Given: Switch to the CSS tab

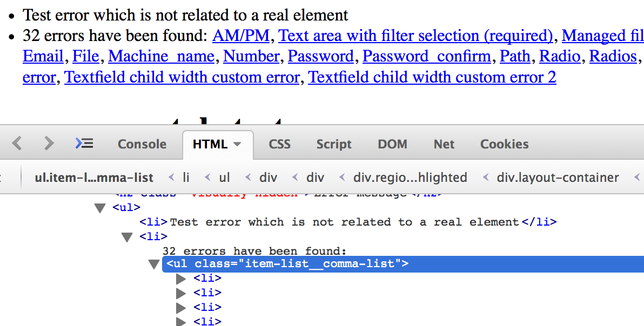Looking at the screenshot, I should click(x=279, y=144).
